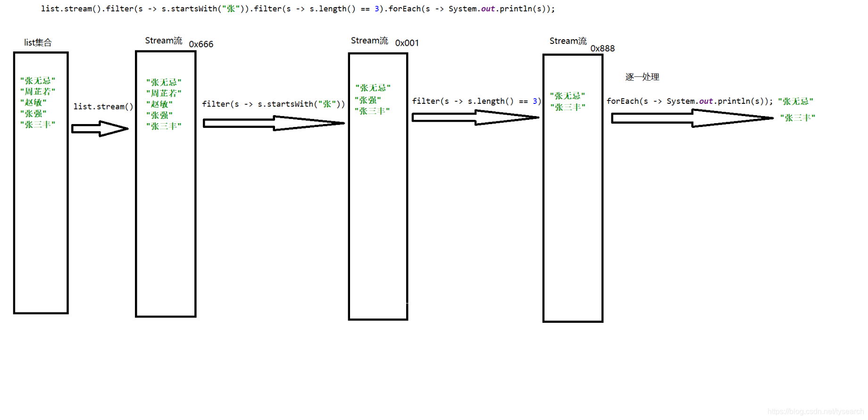Click "张三丰" in the 0x666 stream box
Screen dimensions: 868x420
pyautogui.click(x=164, y=126)
